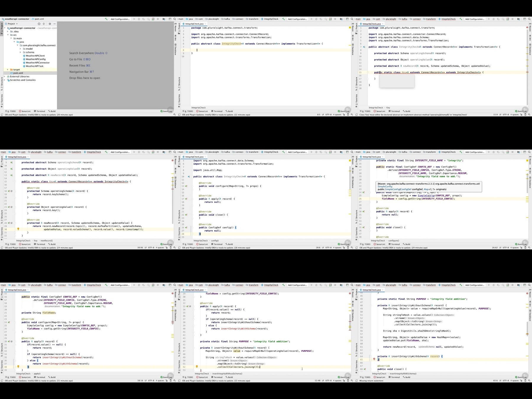Click the gutter icon on line 7 where Key is declared

point(364,47)
